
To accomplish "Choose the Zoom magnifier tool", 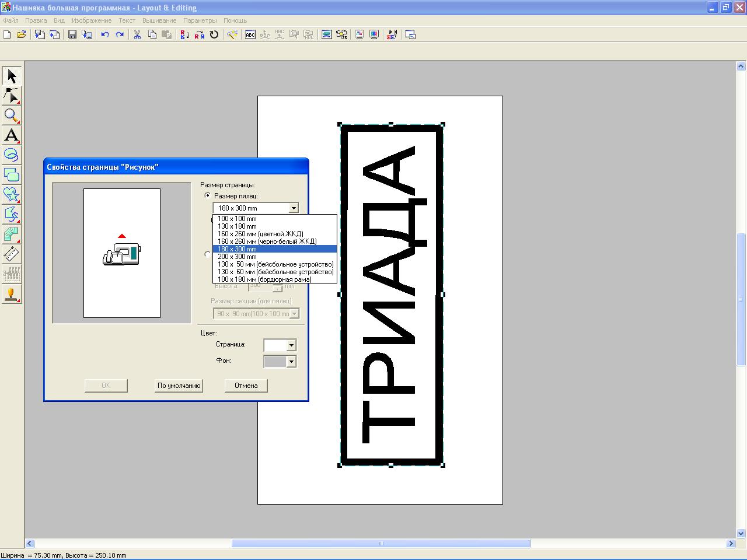I will (12, 116).
